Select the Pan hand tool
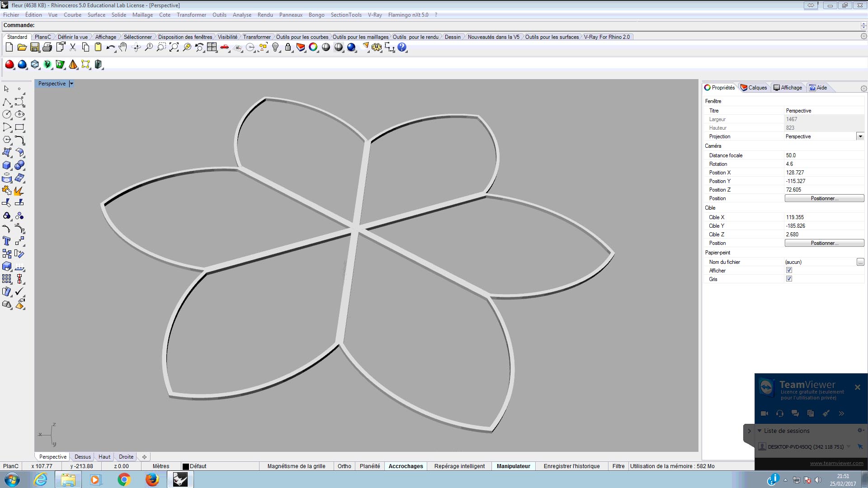Screen dimensions: 868x488 click(x=123, y=47)
